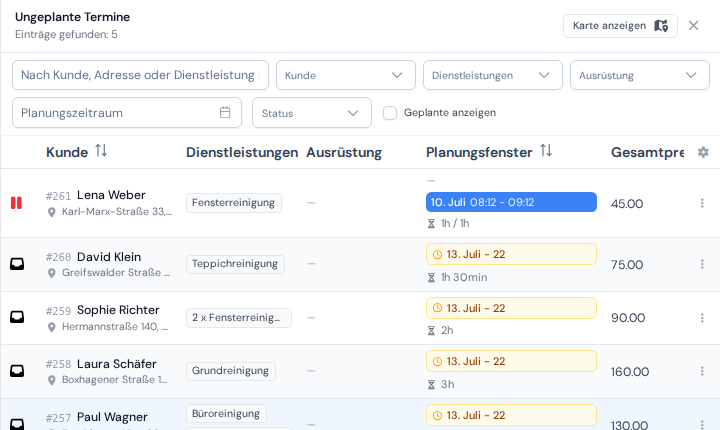Focus the customer, address or service search field
Viewport: 720px width, 430px height.
[x=140, y=75]
